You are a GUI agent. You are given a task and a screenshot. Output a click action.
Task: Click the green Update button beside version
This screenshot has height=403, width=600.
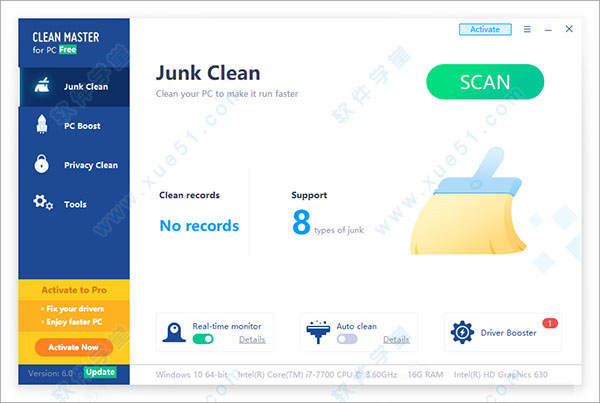click(100, 372)
